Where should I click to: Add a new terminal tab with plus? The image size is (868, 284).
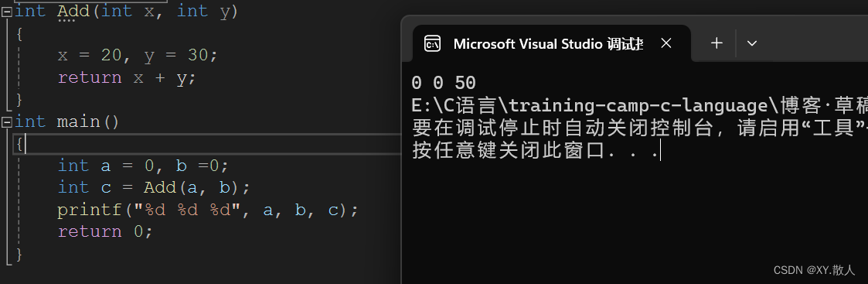point(717,43)
